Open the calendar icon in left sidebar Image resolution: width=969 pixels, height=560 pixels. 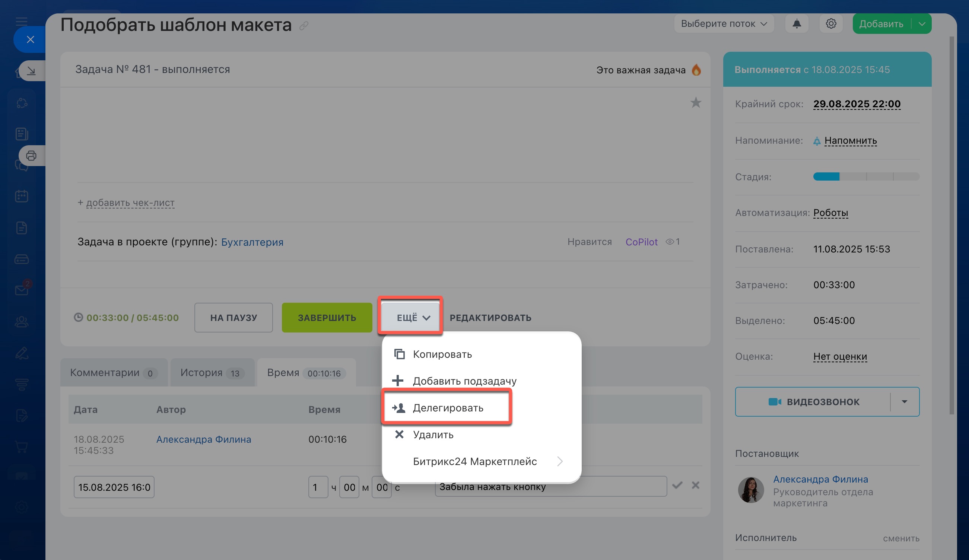22,196
